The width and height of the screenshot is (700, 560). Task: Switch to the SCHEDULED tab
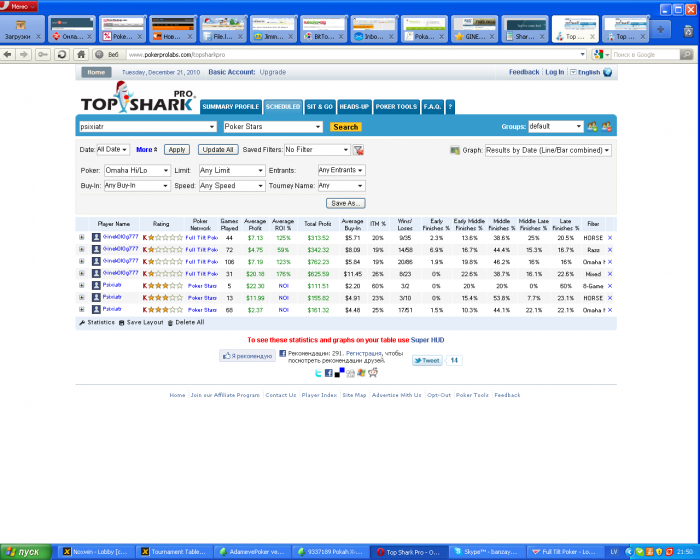click(283, 107)
